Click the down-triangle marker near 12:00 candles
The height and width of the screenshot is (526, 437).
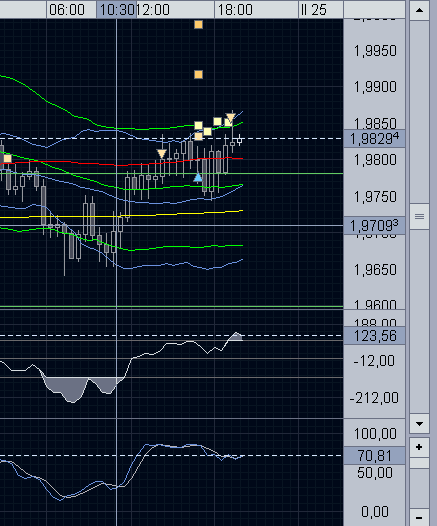(x=162, y=154)
